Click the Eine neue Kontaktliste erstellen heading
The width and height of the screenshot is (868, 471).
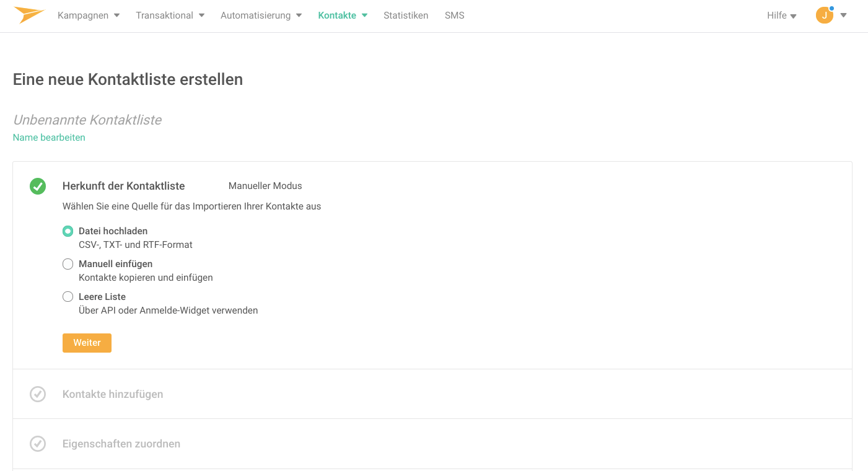128,79
